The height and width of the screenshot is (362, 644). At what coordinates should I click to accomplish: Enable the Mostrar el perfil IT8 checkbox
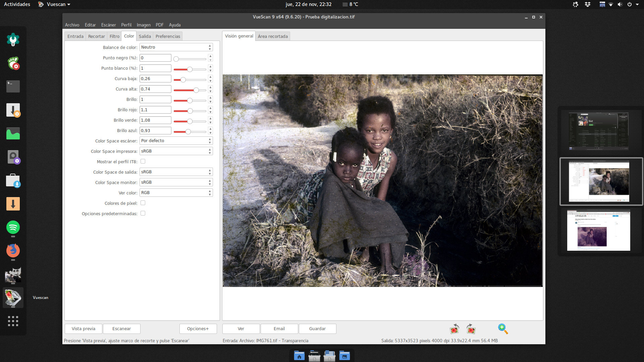tap(143, 162)
